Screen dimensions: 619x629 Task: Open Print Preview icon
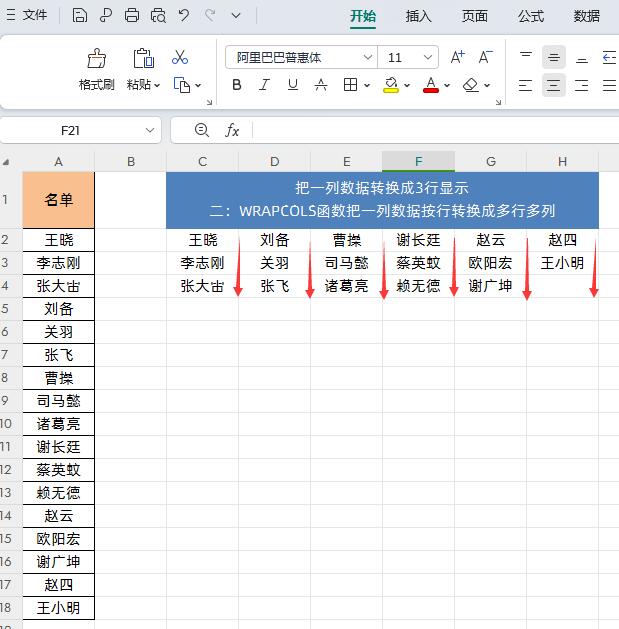pyautogui.click(x=158, y=16)
